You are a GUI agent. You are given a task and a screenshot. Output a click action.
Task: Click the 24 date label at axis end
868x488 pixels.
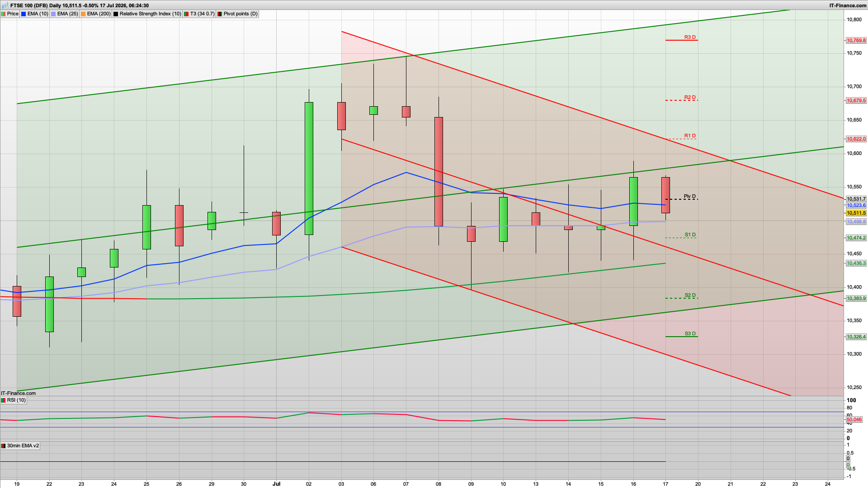click(x=828, y=484)
